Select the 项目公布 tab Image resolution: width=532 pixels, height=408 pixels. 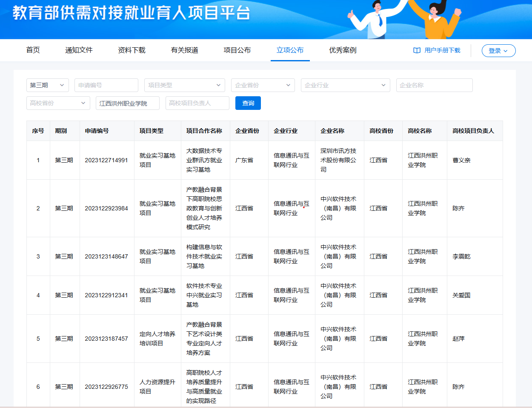click(237, 50)
